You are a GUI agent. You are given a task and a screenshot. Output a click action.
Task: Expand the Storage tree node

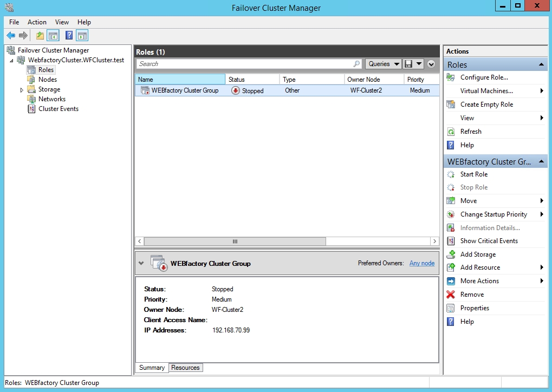click(22, 90)
